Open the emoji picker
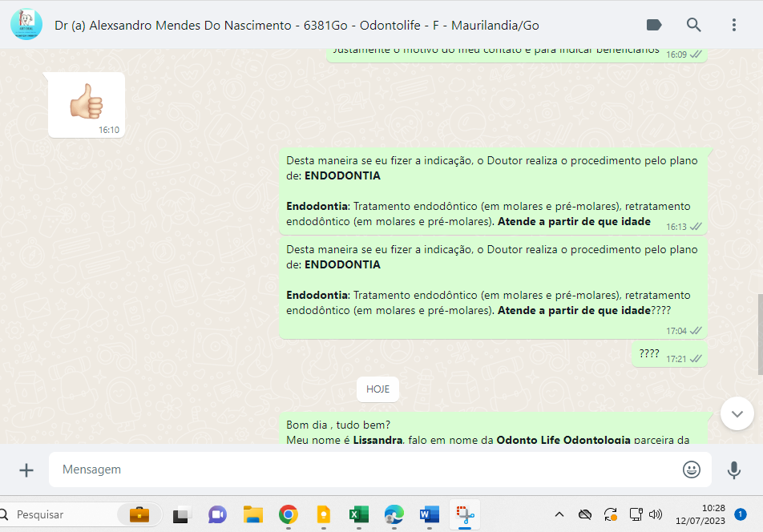 [691, 470]
